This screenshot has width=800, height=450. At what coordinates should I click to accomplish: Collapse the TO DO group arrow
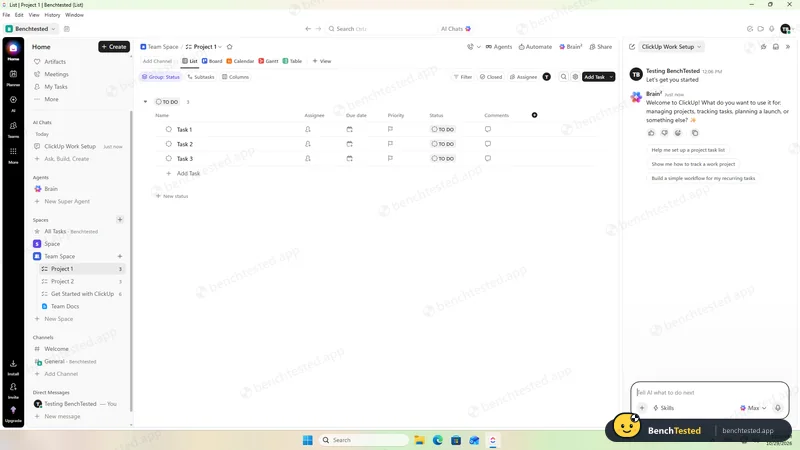tap(145, 102)
